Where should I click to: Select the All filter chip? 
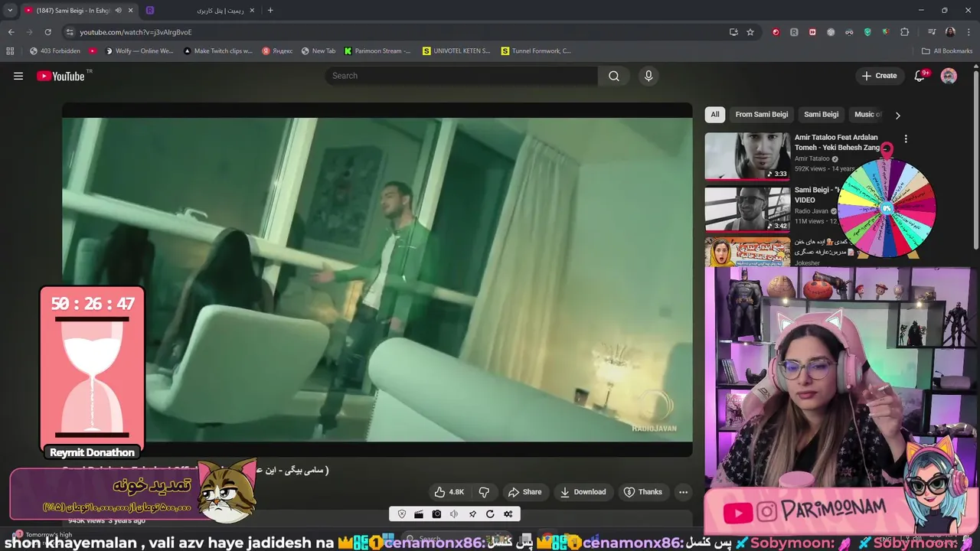point(714,115)
